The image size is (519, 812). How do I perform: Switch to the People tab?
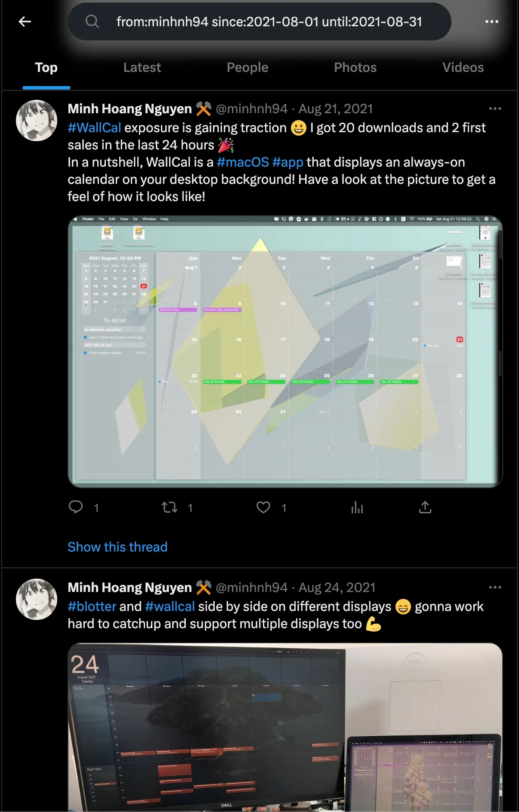247,68
